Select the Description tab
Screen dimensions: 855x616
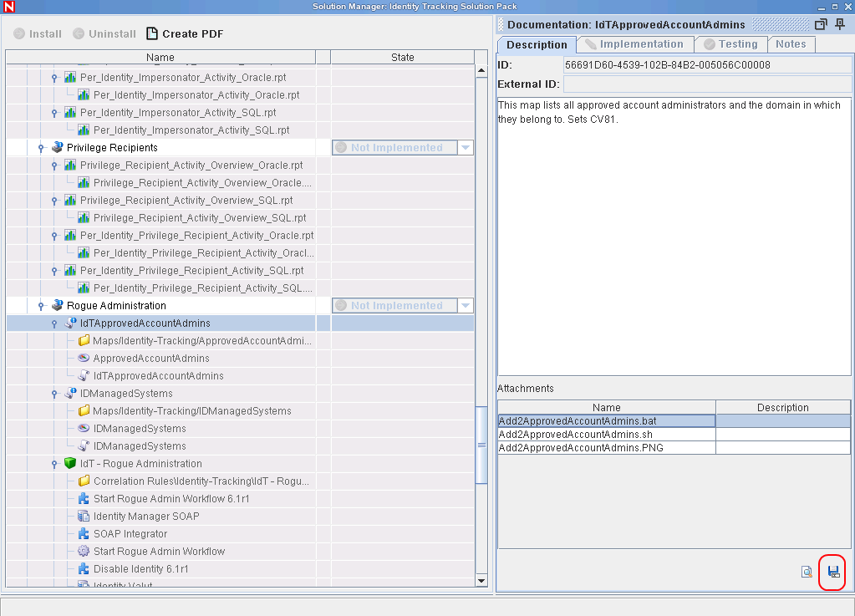(x=537, y=44)
